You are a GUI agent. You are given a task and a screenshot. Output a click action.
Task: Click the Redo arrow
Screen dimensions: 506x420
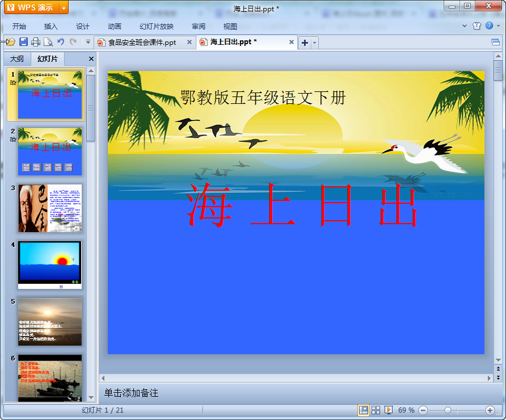73,41
